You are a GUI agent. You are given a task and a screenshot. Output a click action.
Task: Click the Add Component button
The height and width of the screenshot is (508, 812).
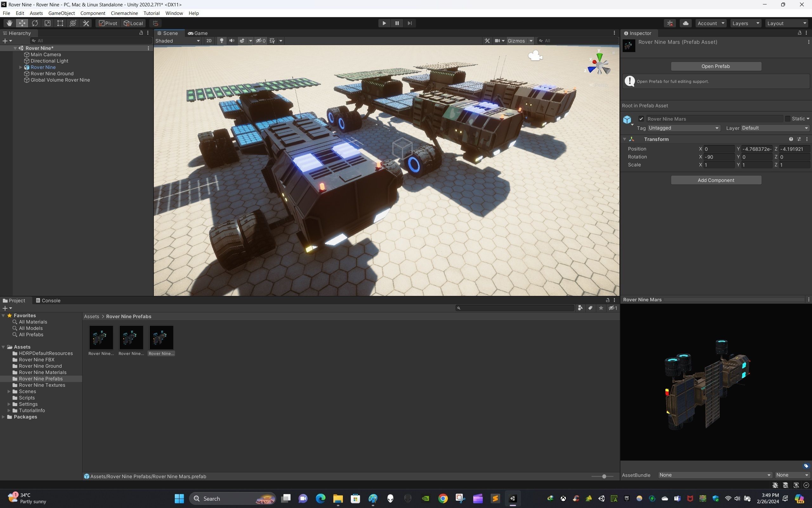click(x=716, y=180)
